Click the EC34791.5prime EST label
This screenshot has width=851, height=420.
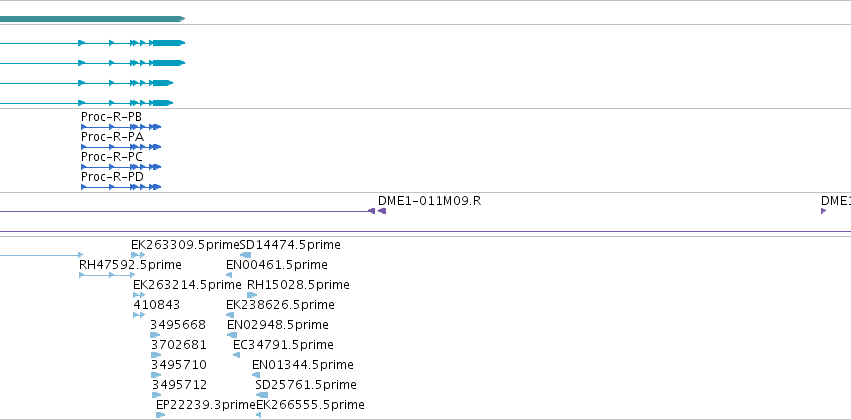[283, 345]
